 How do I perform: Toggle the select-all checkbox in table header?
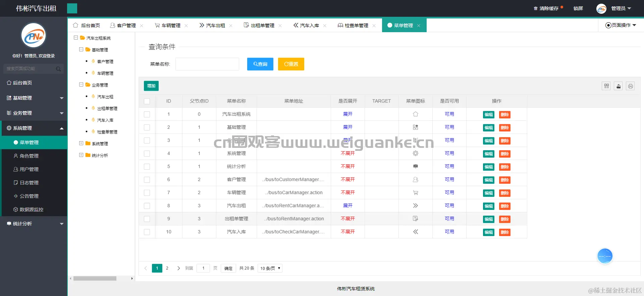coord(147,101)
